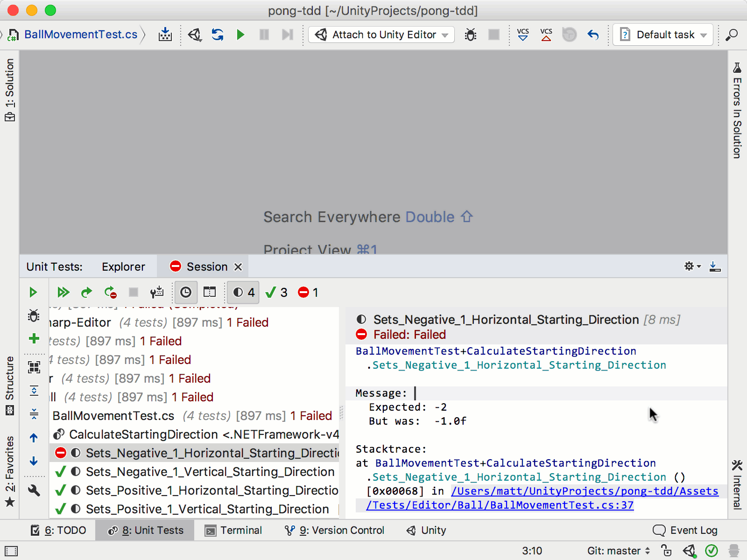Open search everywhere magnifier icon

[x=731, y=35]
